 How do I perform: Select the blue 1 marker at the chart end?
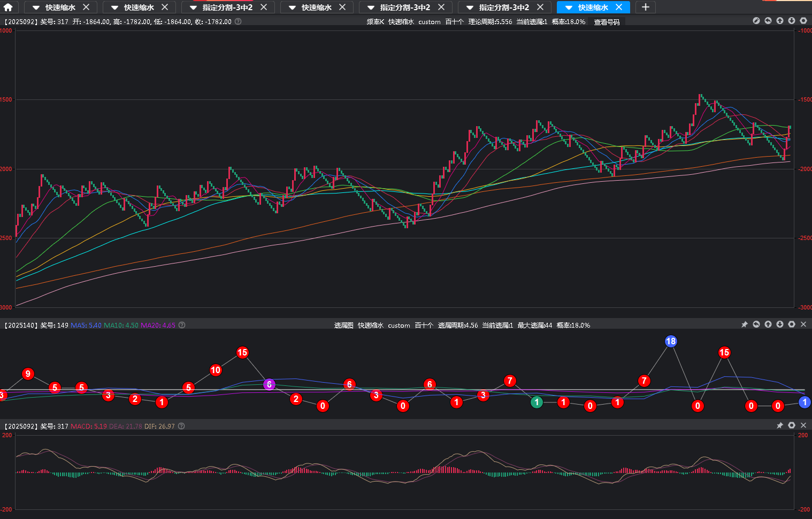click(805, 402)
